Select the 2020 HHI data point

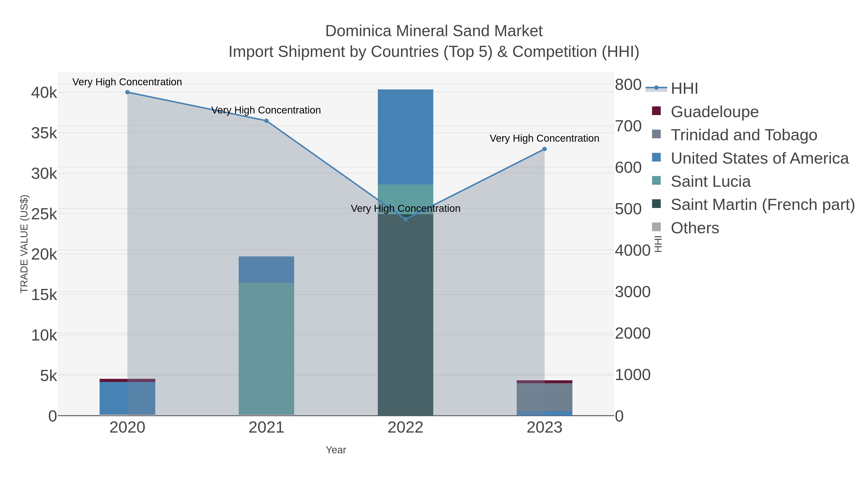[x=127, y=92]
